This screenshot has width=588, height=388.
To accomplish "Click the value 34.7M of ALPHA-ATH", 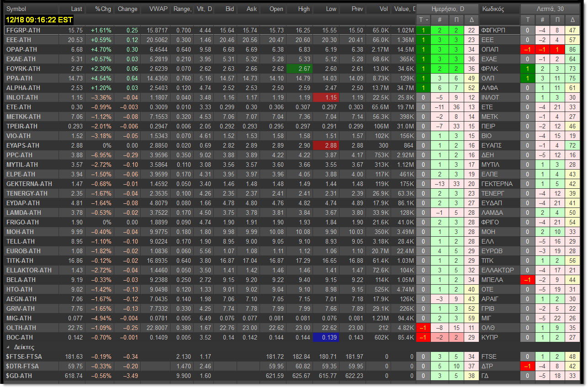I will coord(403,88).
